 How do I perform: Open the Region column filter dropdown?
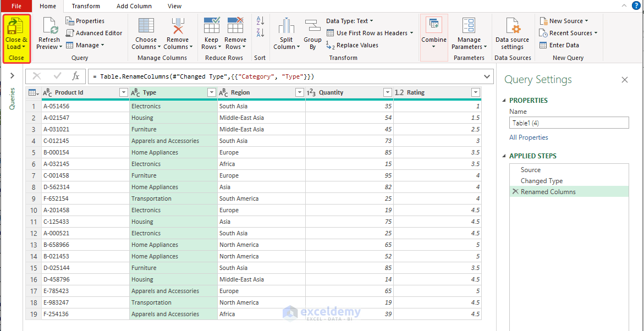(x=299, y=93)
